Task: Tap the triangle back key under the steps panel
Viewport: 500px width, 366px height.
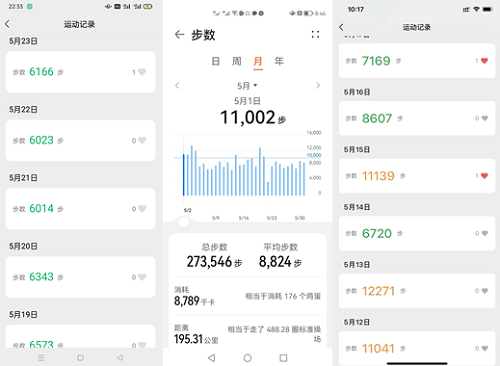Action: tap(211, 358)
